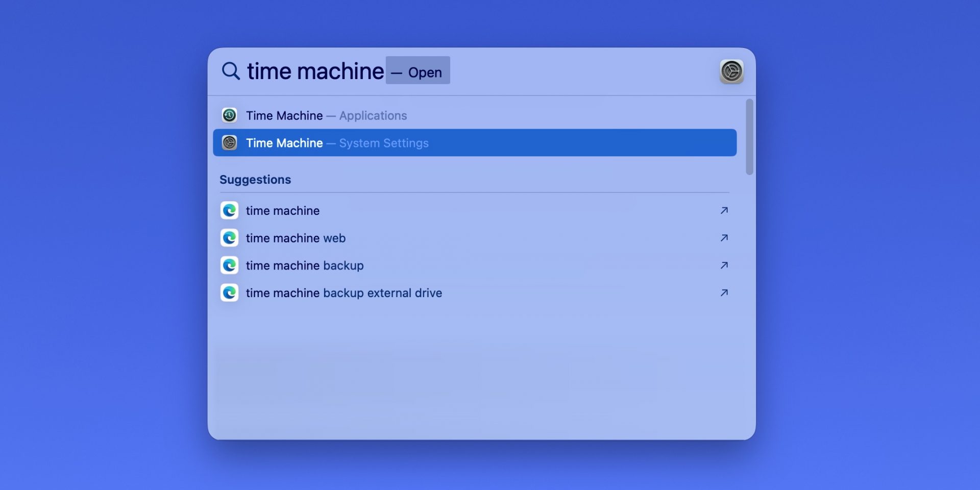The width and height of the screenshot is (980, 490).
Task: Click the arrow icon for 'time machine' suggestion
Action: [x=725, y=210]
